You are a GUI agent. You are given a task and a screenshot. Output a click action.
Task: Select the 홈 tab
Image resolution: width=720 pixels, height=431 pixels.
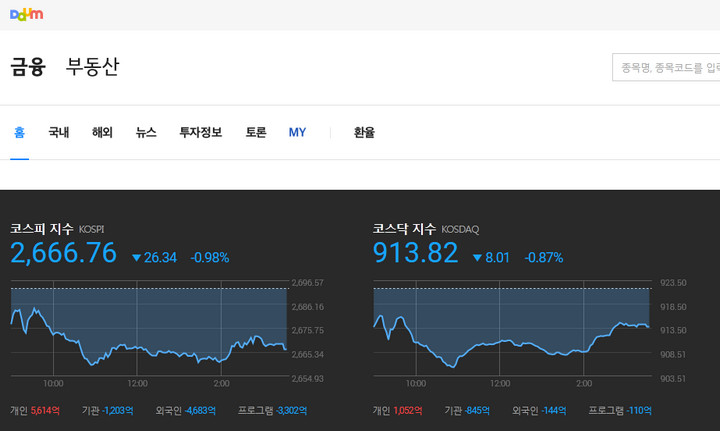19,132
